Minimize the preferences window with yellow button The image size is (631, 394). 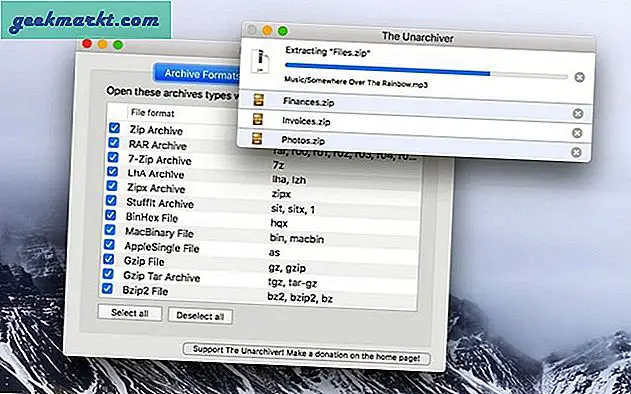[x=103, y=44]
